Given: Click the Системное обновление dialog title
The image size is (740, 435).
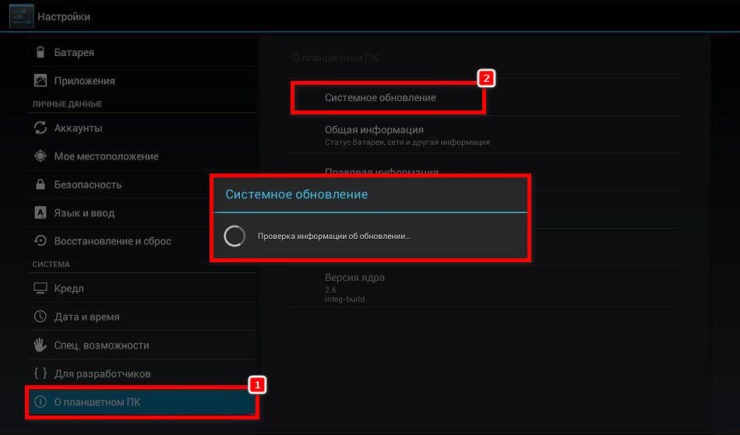Looking at the screenshot, I should tap(296, 194).
